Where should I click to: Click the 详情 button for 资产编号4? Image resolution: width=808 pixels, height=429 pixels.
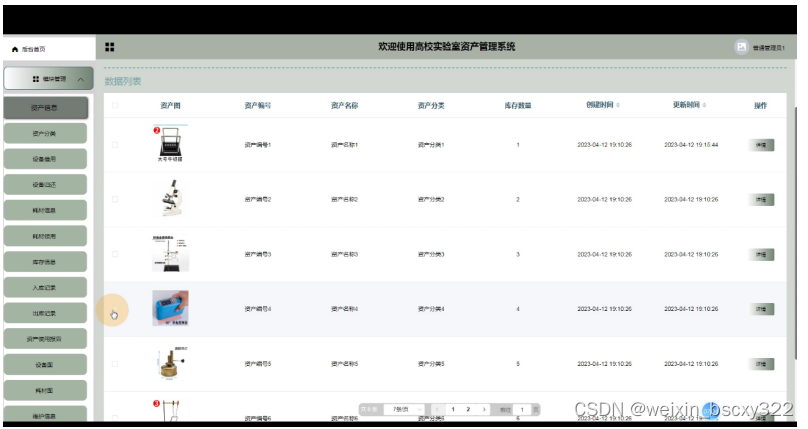click(761, 309)
